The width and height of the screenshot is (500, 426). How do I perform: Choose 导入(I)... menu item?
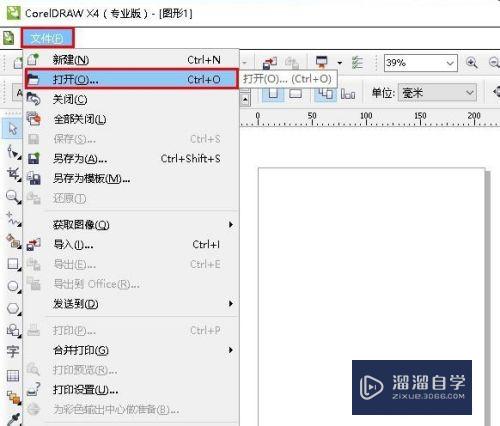(131, 245)
